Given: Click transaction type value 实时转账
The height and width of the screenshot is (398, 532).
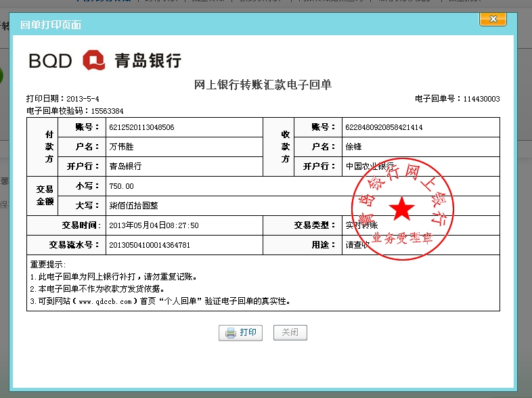Looking at the screenshot, I should [x=361, y=225].
